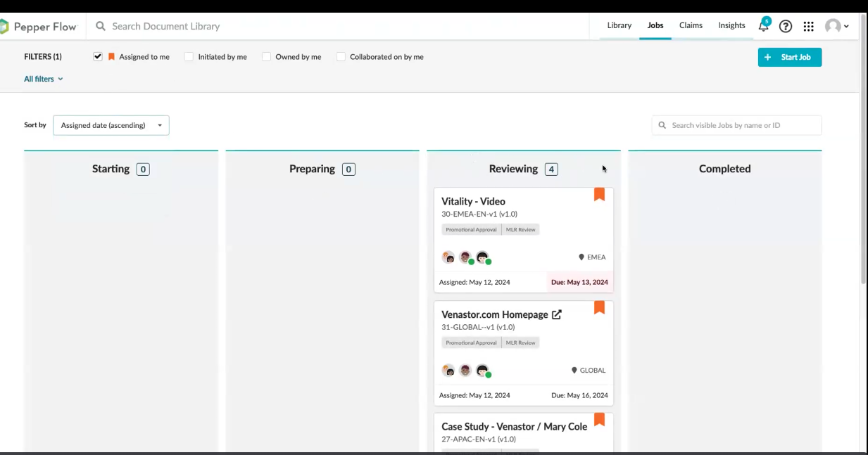The width and height of the screenshot is (868, 455).
Task: Open the Sort by Assigned date dropdown
Action: tap(111, 125)
